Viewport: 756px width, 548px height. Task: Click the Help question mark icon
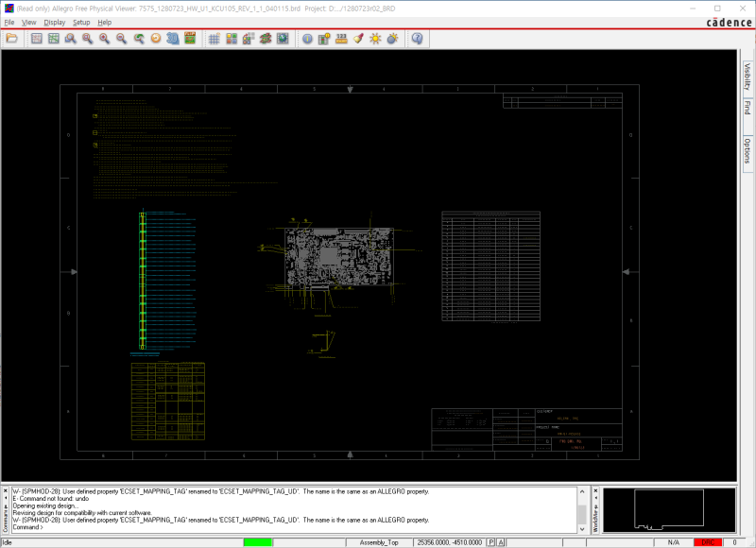417,39
